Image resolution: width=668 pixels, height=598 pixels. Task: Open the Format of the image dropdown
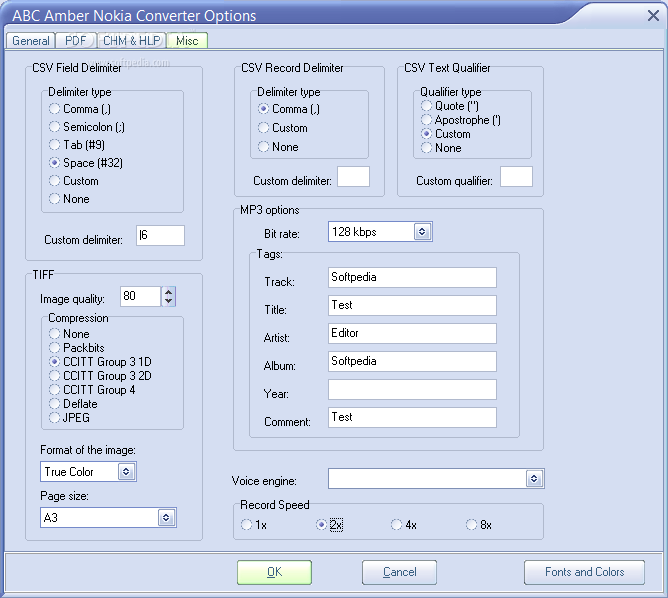coord(126,472)
